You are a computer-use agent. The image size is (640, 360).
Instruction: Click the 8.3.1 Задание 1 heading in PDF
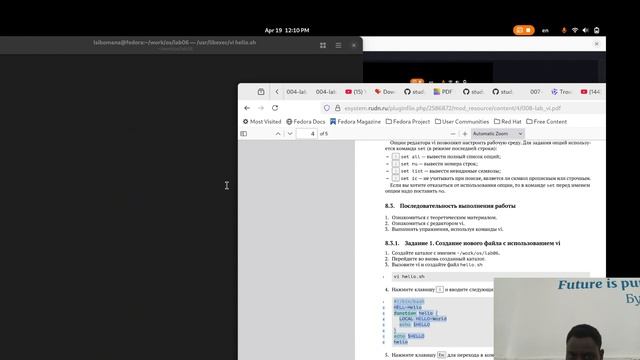tap(472, 243)
